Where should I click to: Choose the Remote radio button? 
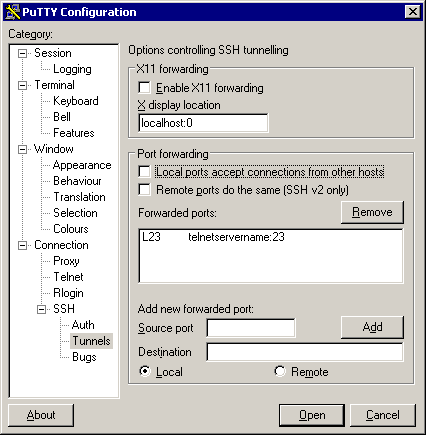[280, 371]
